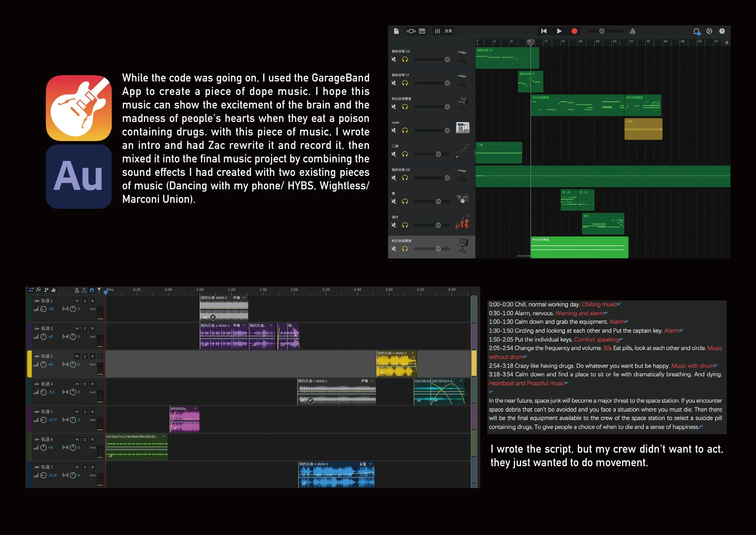This screenshot has height=535, width=756.
Task: Click the plus button to add section
Action: pos(727,42)
